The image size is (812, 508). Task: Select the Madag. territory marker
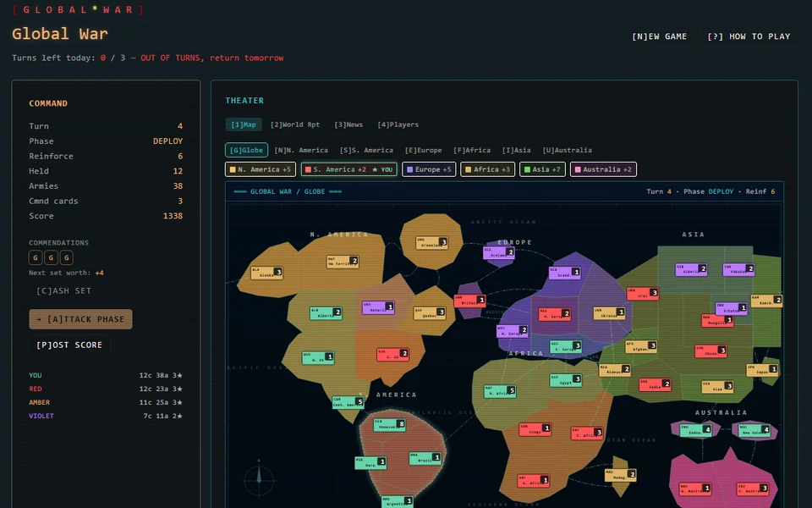coord(620,475)
